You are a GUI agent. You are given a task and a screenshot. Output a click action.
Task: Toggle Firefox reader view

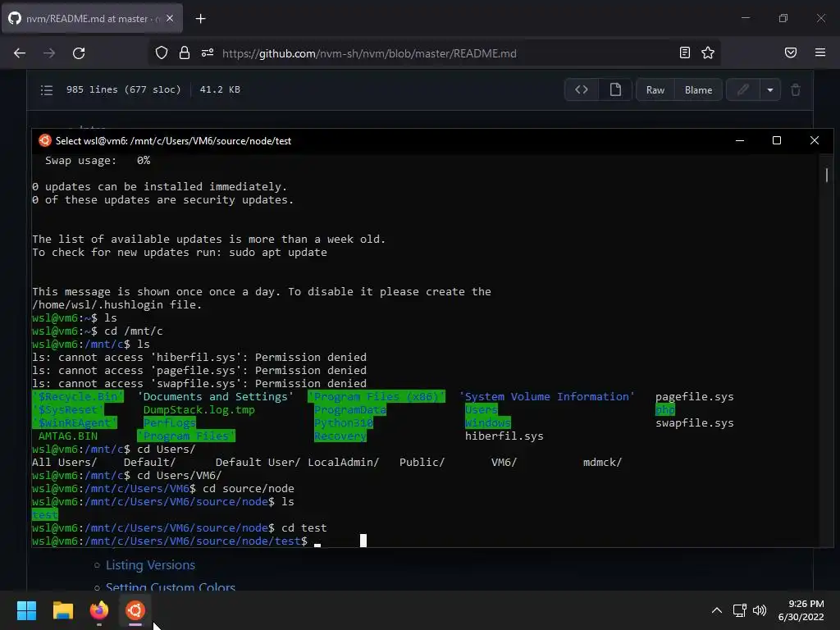pyautogui.click(x=685, y=52)
